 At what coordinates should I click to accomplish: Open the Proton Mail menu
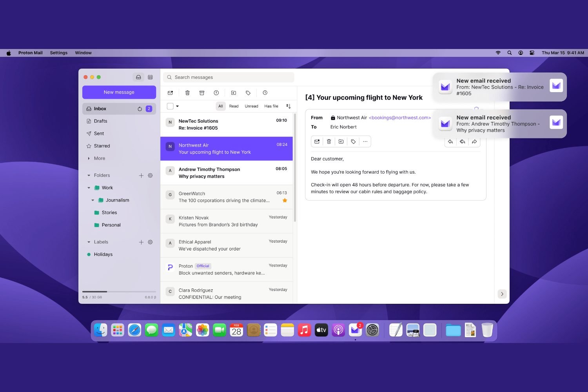31,53
